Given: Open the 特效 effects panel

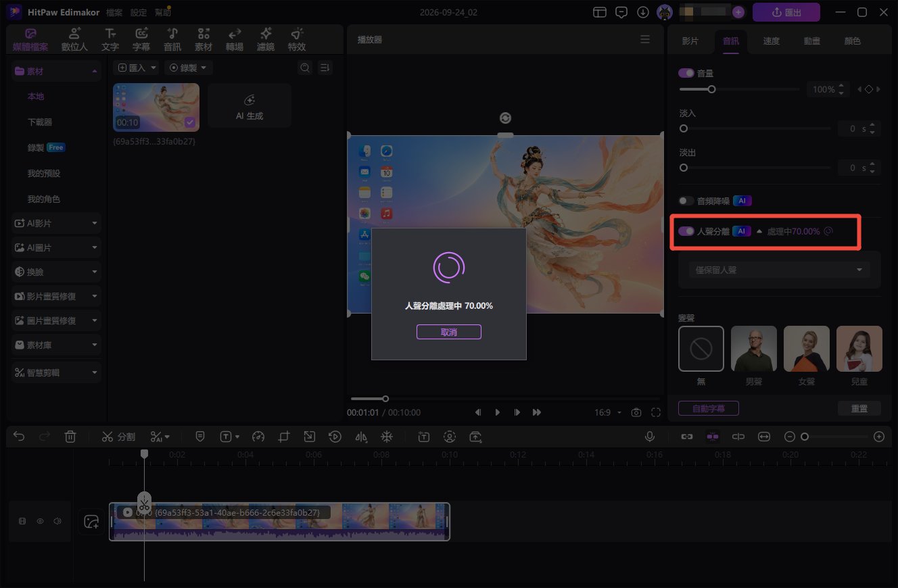Looking at the screenshot, I should [x=296, y=40].
